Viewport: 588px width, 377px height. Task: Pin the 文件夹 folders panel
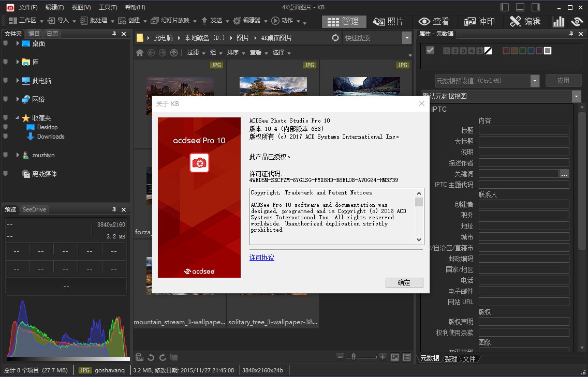tap(114, 34)
